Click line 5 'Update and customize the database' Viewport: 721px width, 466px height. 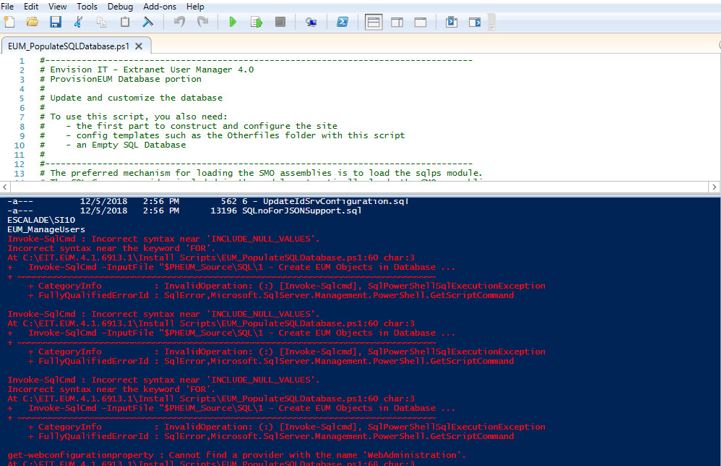click(136, 98)
